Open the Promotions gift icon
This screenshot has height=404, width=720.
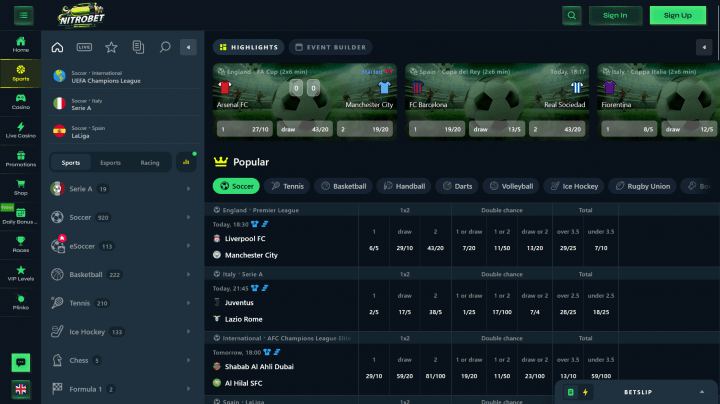click(x=20, y=157)
